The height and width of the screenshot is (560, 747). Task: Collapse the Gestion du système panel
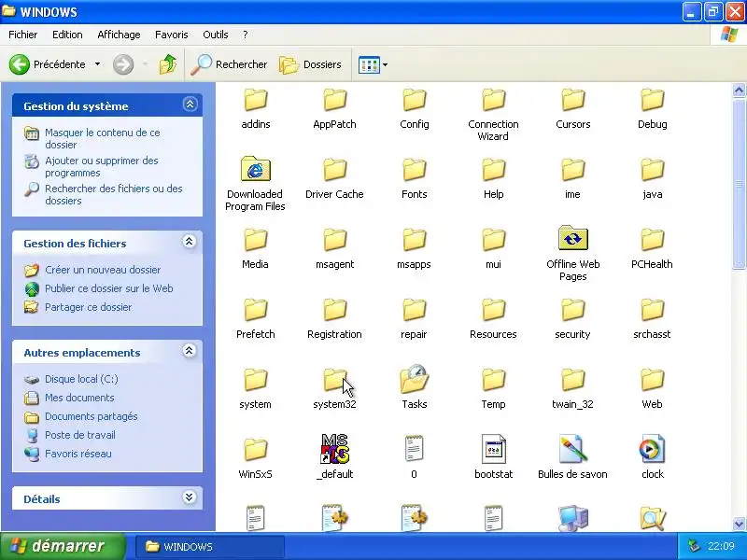(x=190, y=105)
